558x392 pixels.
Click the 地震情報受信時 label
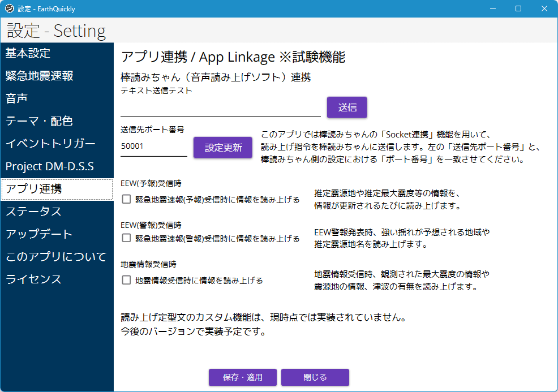[x=148, y=264]
